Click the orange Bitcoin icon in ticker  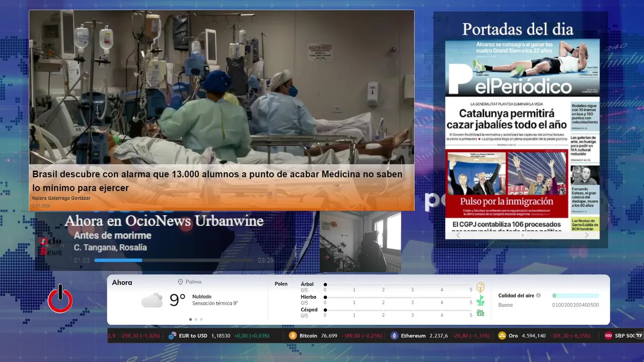coord(293,335)
